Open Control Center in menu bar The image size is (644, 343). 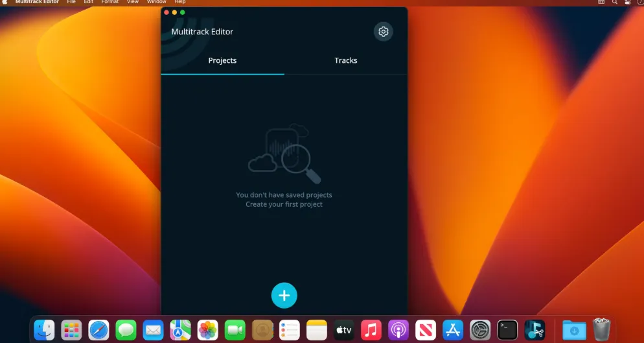[628, 2]
